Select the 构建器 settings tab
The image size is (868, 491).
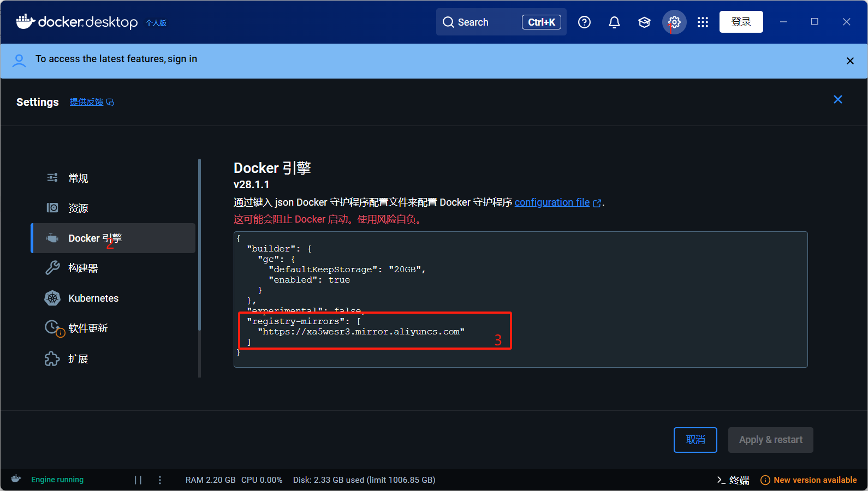point(113,268)
